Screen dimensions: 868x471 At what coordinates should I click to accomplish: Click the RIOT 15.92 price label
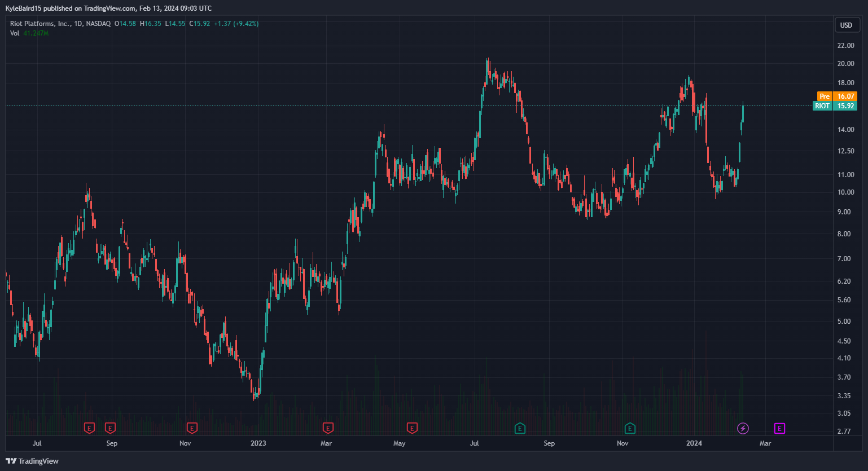click(835, 106)
